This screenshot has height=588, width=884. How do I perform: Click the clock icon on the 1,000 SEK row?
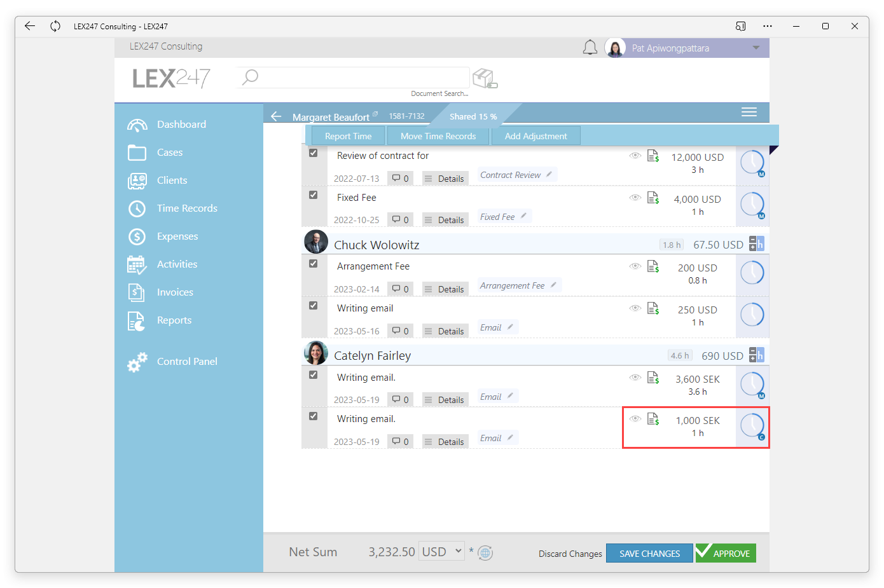click(752, 426)
